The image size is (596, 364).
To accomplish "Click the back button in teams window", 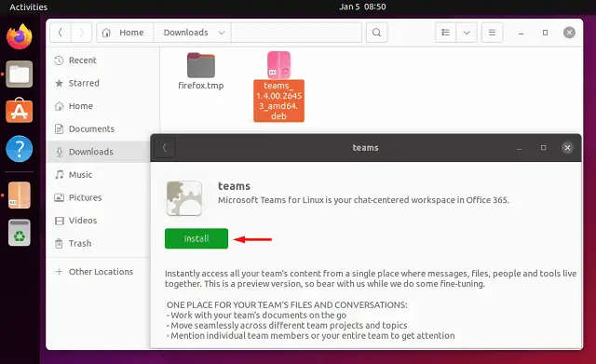I will click(165, 147).
